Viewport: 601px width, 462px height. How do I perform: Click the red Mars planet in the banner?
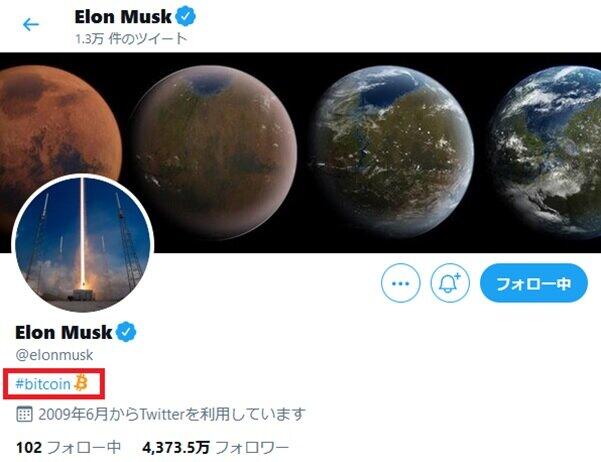[57, 127]
